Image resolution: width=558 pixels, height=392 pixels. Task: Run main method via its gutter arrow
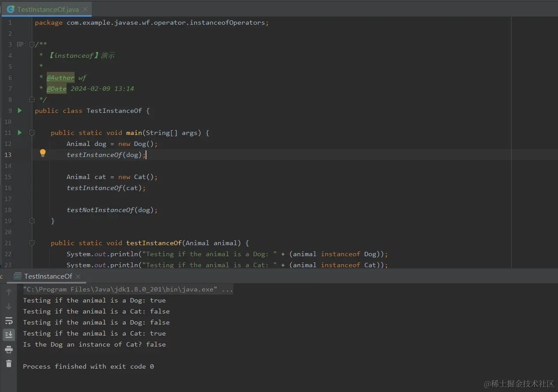20,132
